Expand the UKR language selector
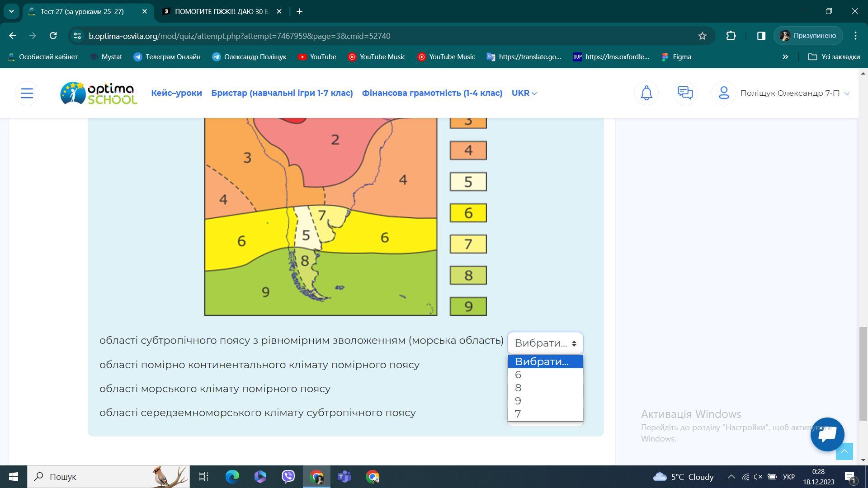868x488 pixels. [524, 93]
